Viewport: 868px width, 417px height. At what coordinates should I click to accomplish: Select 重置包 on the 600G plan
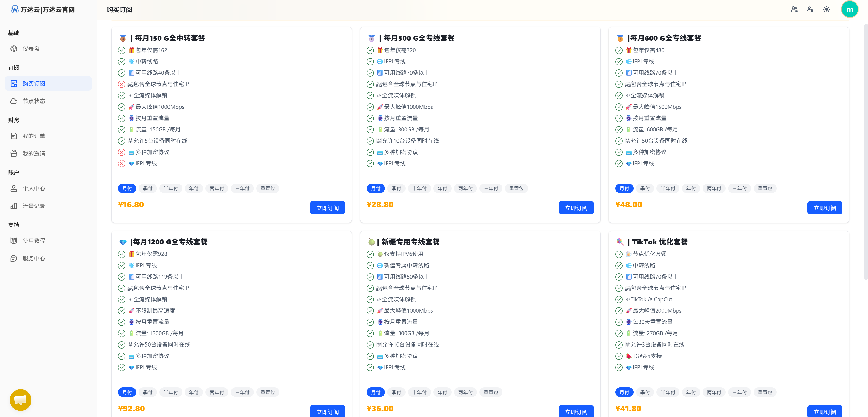[765, 188]
